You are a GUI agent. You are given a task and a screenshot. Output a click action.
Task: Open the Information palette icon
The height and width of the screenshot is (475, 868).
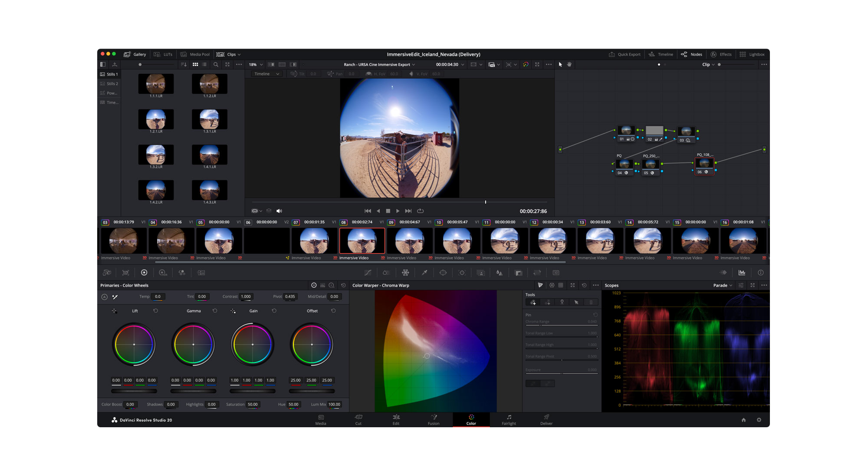click(x=760, y=273)
